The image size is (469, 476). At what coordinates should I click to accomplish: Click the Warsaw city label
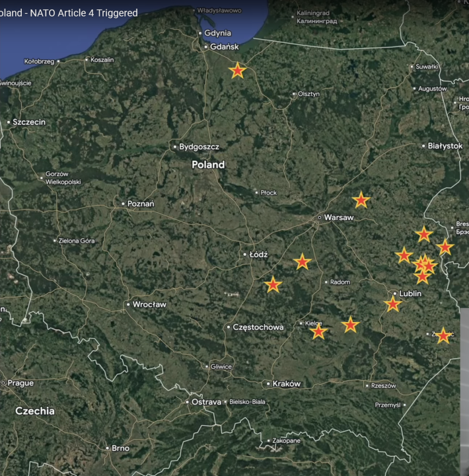click(x=339, y=218)
